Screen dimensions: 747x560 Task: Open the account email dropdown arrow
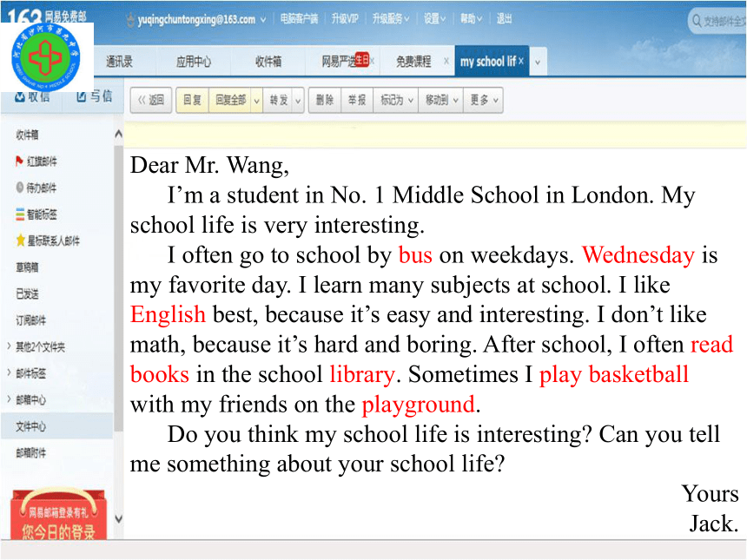pyautogui.click(x=263, y=20)
